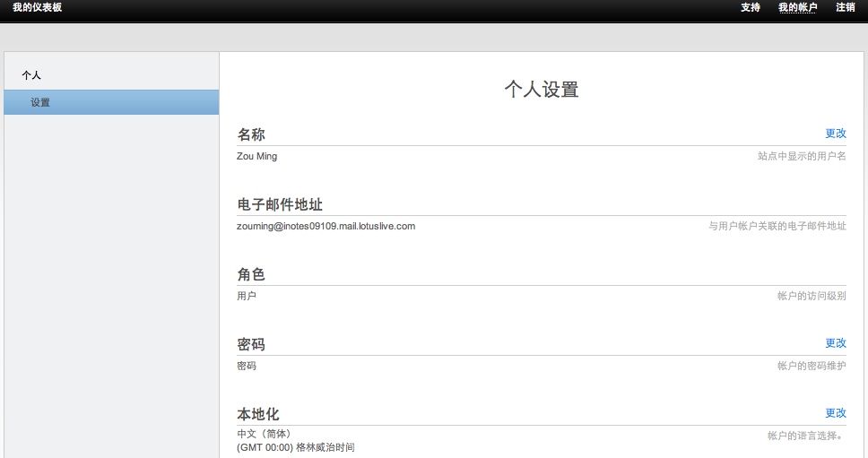868x458 pixels.
Task: Log out using the 注销 link
Action: click(845, 7)
